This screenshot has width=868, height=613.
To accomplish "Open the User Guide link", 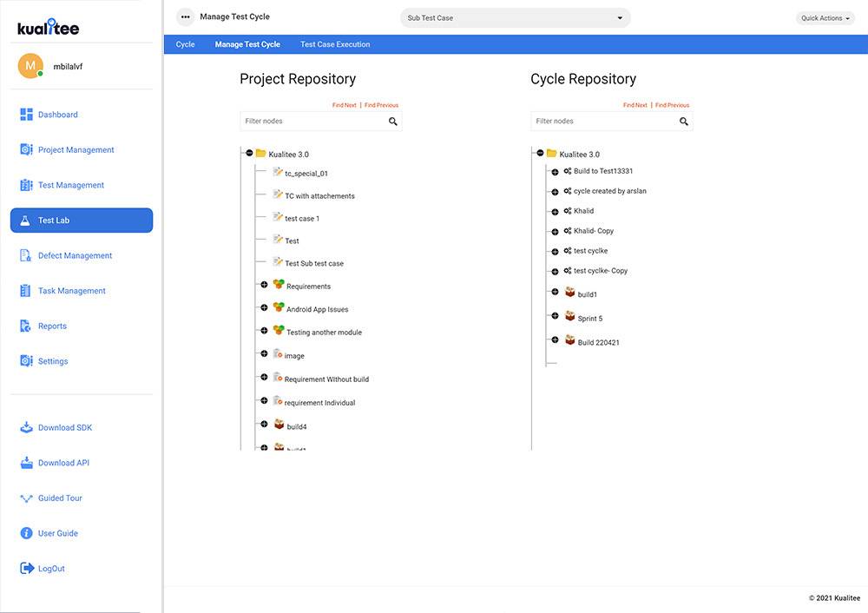I will click(57, 533).
